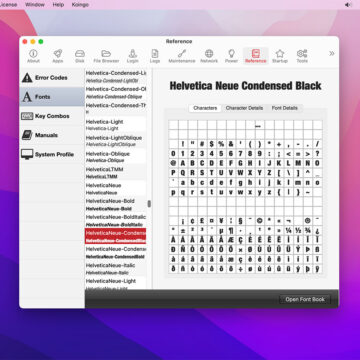
Task: Open the Maintenance toolbar section
Action: pos(182,56)
